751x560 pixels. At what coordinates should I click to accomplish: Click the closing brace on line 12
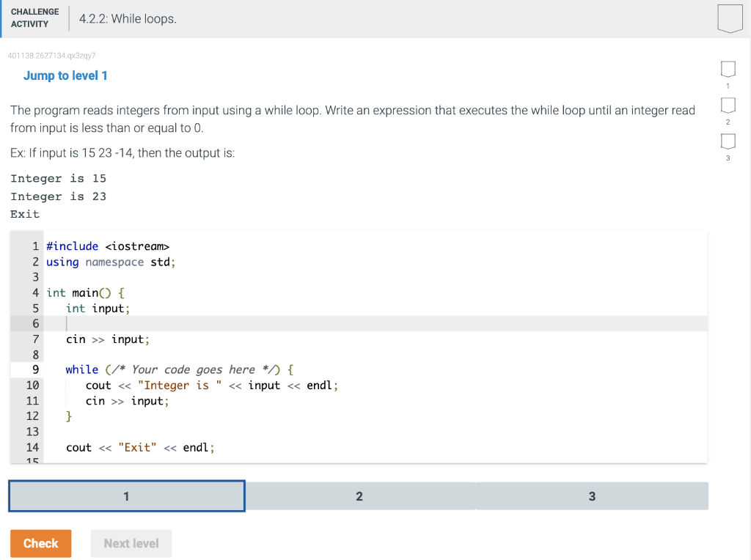[x=68, y=416]
